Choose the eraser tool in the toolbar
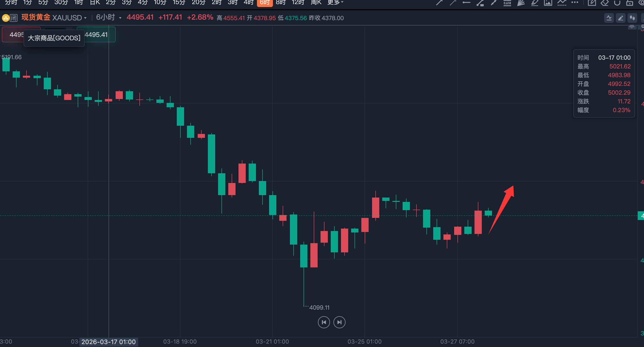 [604, 3]
